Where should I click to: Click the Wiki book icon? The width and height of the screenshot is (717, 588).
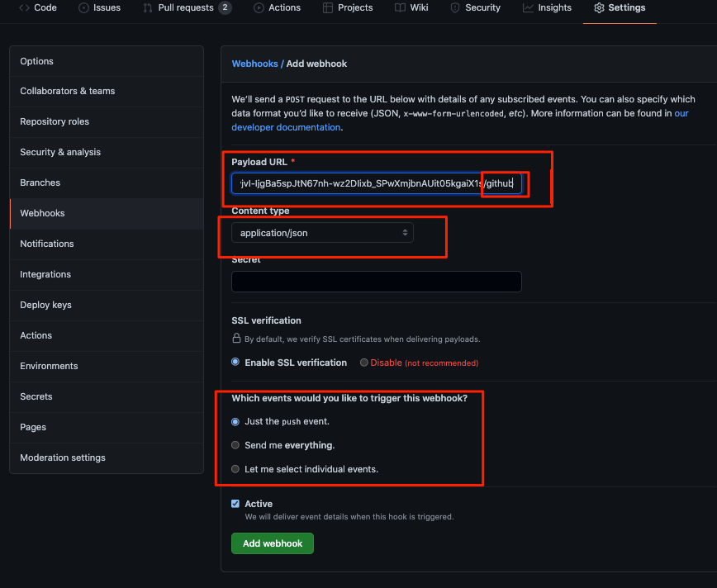[x=400, y=7]
